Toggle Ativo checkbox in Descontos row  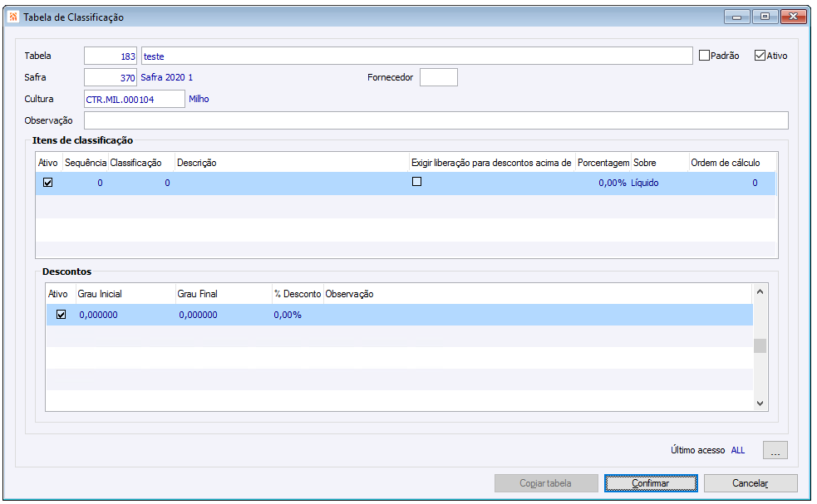coord(61,315)
